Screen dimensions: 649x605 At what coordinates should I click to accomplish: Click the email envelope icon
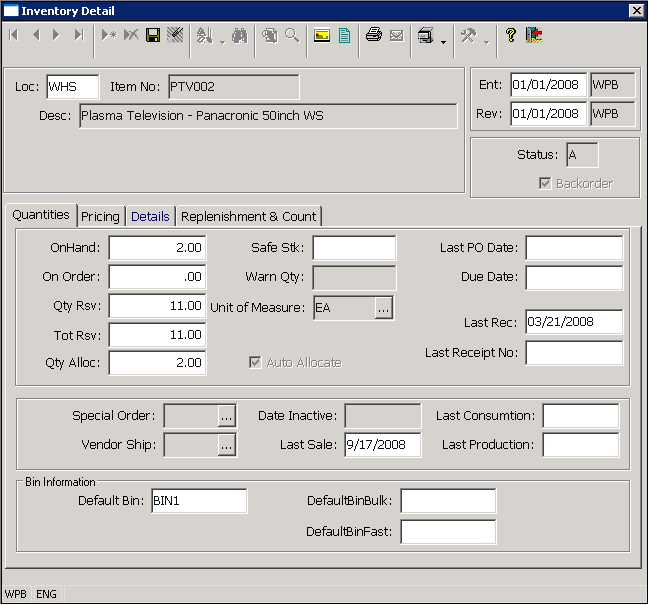click(x=396, y=36)
